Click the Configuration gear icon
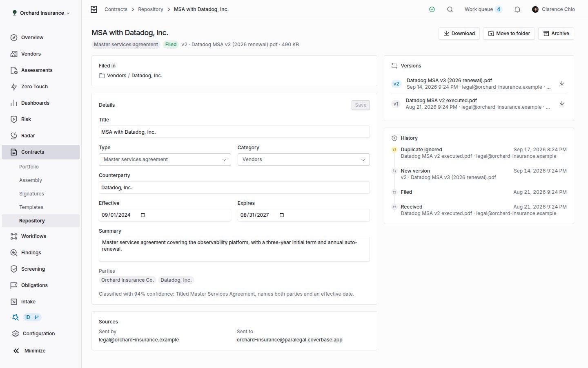The width and height of the screenshot is (588, 368). pyautogui.click(x=16, y=334)
